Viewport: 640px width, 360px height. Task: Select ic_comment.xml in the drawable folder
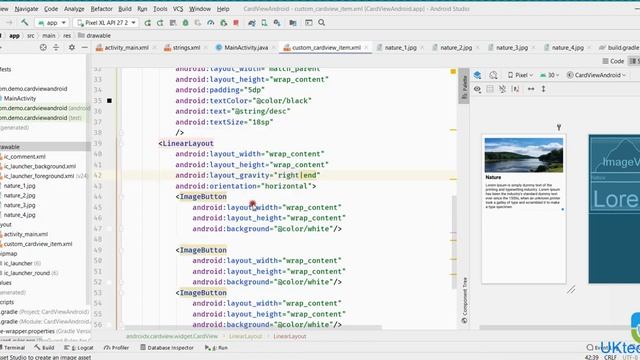click(x=24, y=156)
